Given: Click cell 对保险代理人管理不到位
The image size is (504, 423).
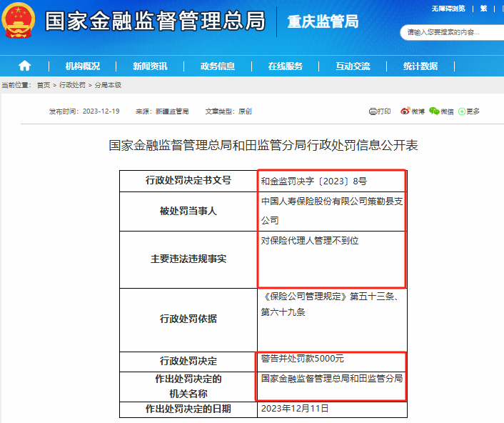Looking at the screenshot, I should (333, 259).
